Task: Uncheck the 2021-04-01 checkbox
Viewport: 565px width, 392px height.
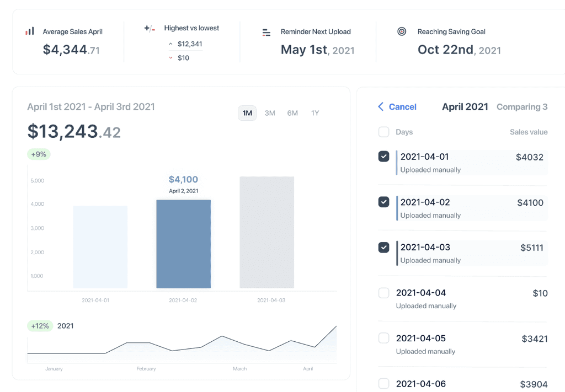Action: point(384,157)
